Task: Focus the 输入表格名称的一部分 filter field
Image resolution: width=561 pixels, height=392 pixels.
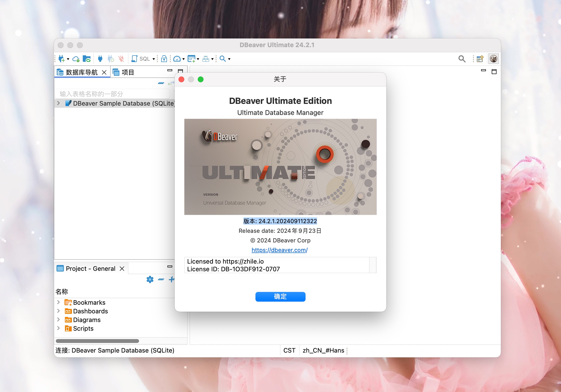Action: [113, 94]
